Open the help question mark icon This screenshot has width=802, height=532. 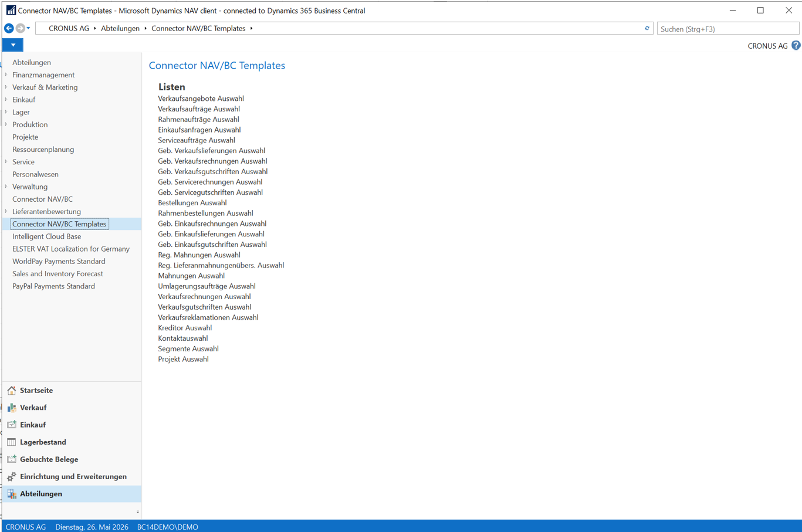point(796,46)
